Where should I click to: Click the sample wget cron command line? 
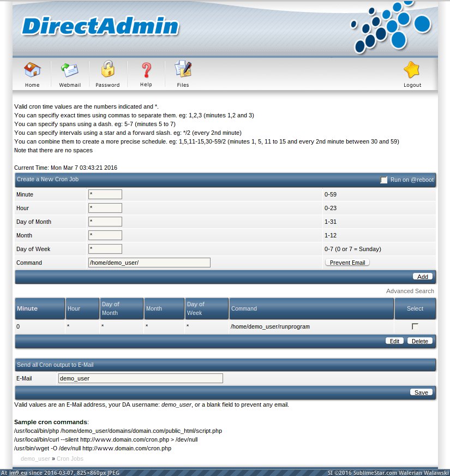point(93,448)
